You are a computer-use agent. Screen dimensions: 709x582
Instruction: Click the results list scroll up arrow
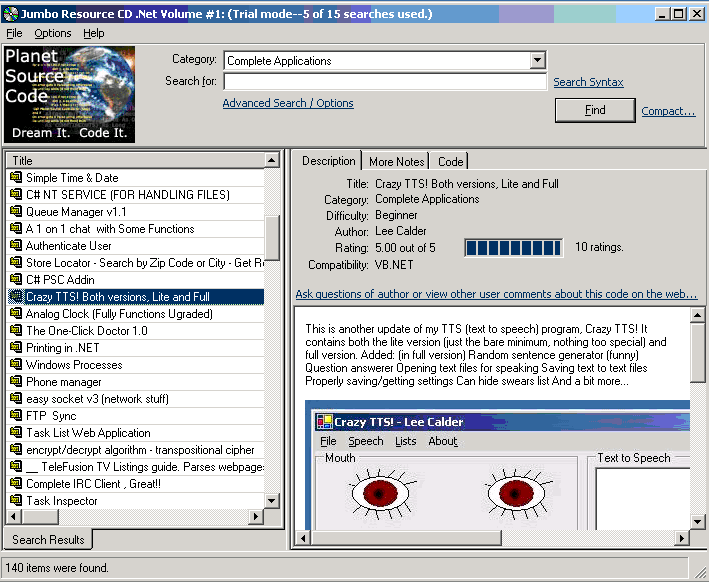coord(272,161)
